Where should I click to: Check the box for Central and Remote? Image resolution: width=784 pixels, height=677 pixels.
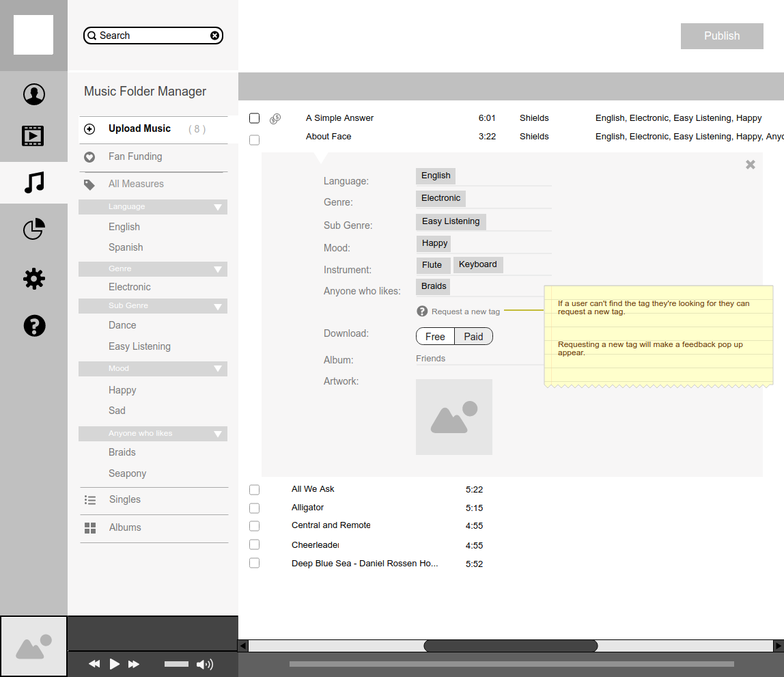click(x=255, y=526)
